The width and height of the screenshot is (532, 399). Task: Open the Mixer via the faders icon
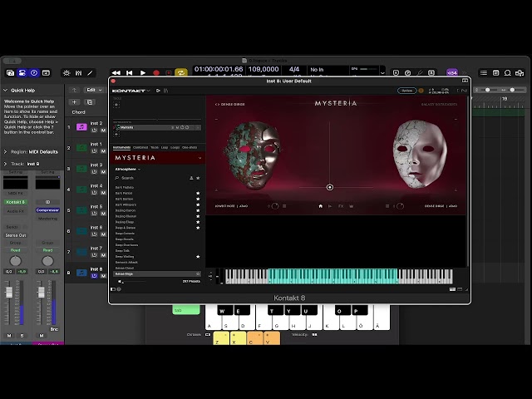pos(78,73)
